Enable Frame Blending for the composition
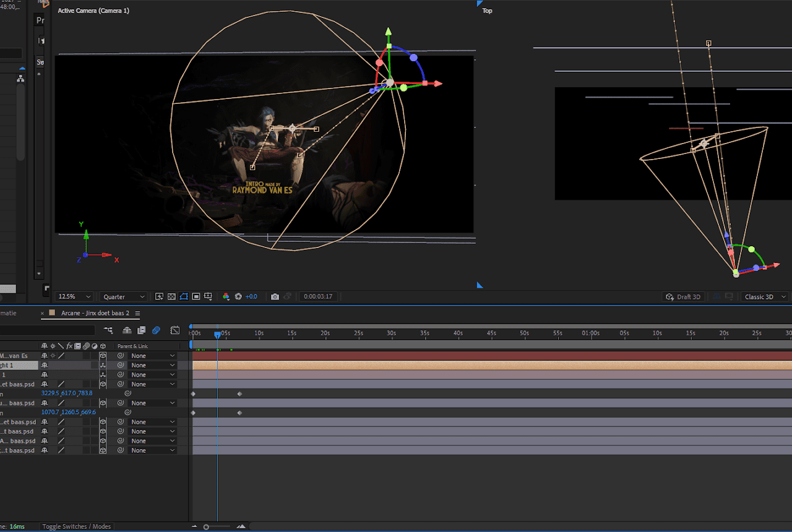 (x=142, y=330)
